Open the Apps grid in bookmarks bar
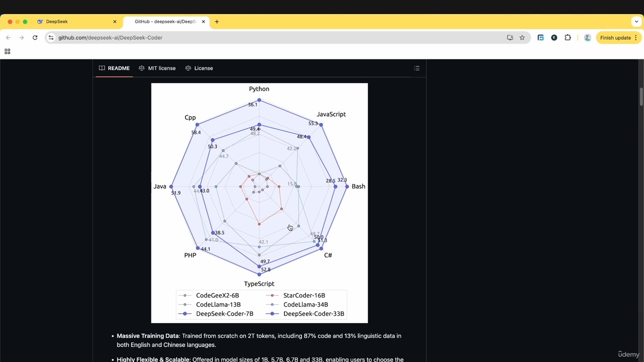 (x=7, y=51)
